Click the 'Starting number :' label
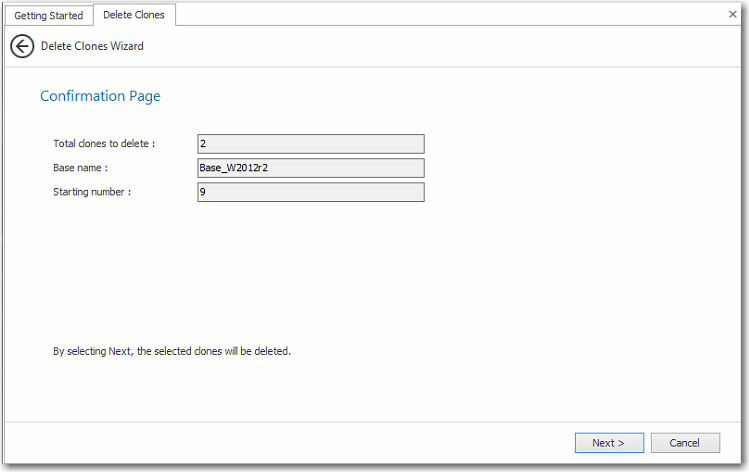Viewport: 749px width, 472px height. tap(93, 192)
